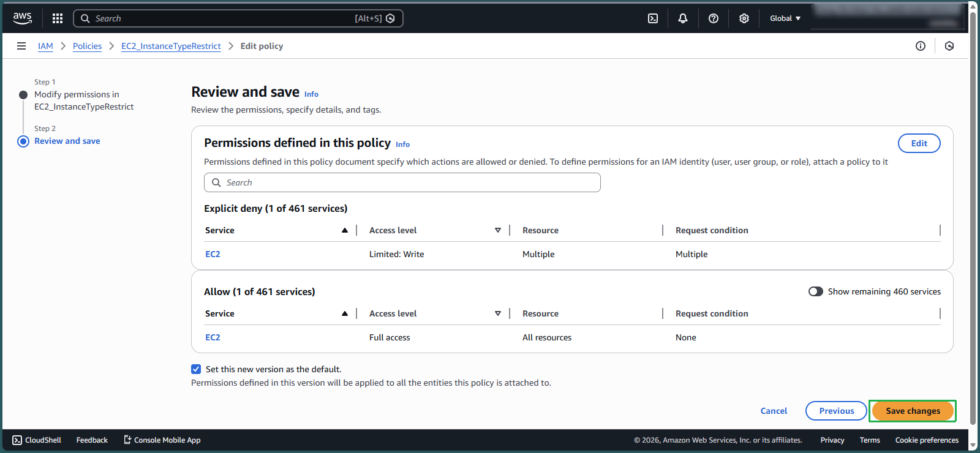Open CloudShell in the footer
Viewport: 980px width, 453px height.
37,440
